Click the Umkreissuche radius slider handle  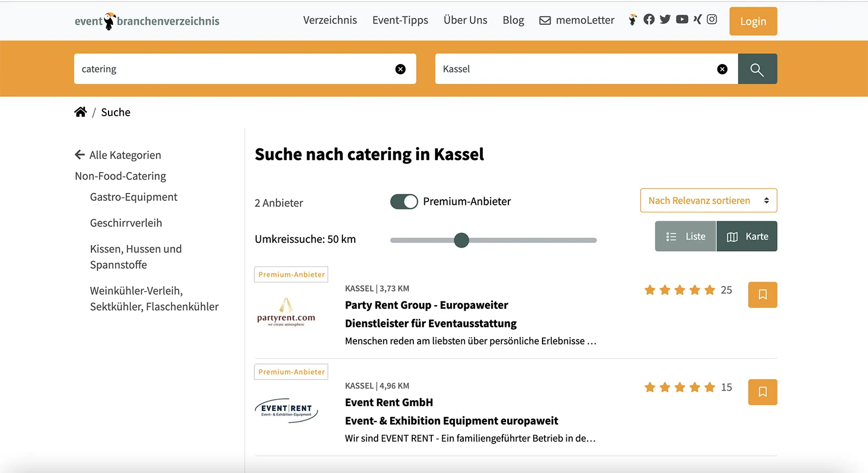[x=461, y=240]
